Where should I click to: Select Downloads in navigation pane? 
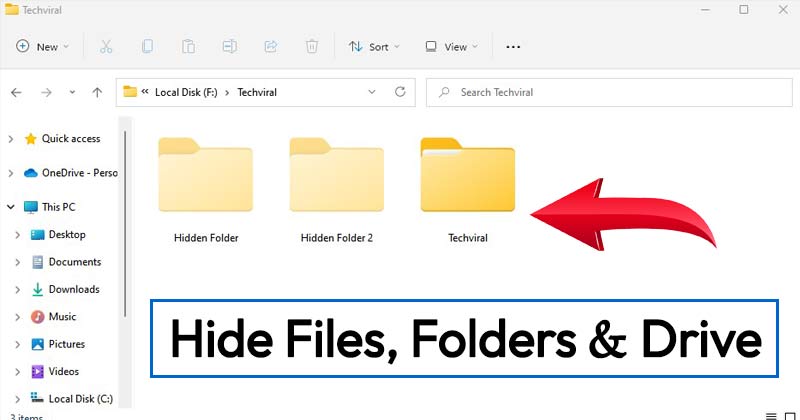(65, 289)
